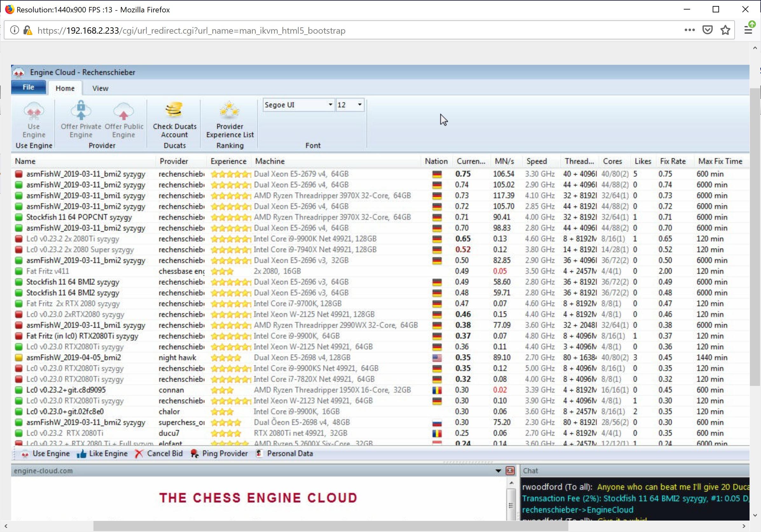The width and height of the screenshot is (761, 532).
Task: Click the star rating of the chalor row
Action: click(222, 412)
